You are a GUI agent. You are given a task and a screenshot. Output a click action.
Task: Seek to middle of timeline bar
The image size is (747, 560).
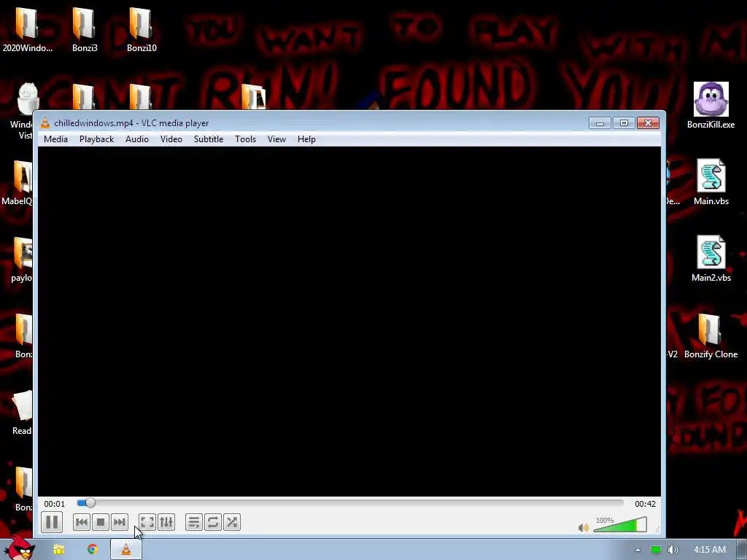point(350,503)
